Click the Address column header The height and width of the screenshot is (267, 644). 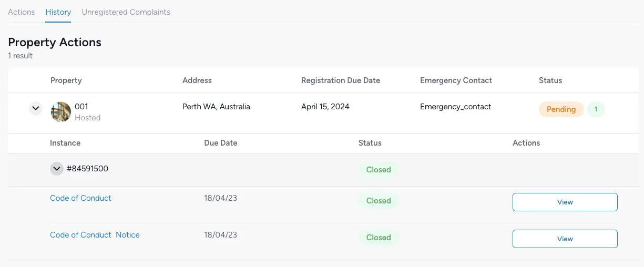[x=197, y=80]
